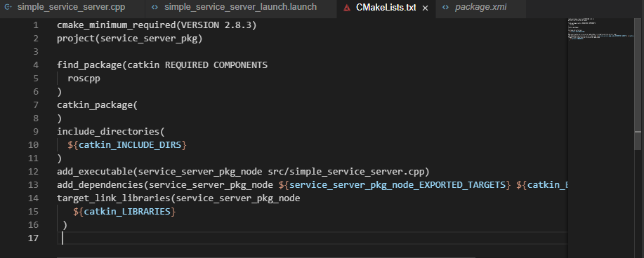Click line number 4 in the gutter

point(36,64)
